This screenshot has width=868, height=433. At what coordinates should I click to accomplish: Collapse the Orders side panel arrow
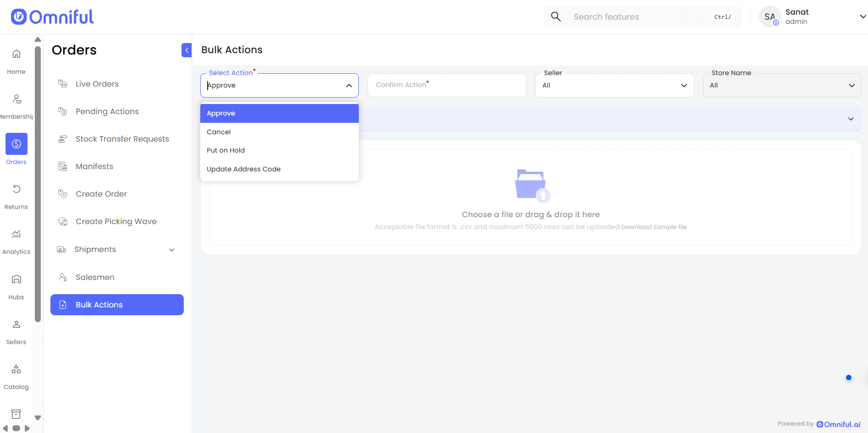coord(187,50)
